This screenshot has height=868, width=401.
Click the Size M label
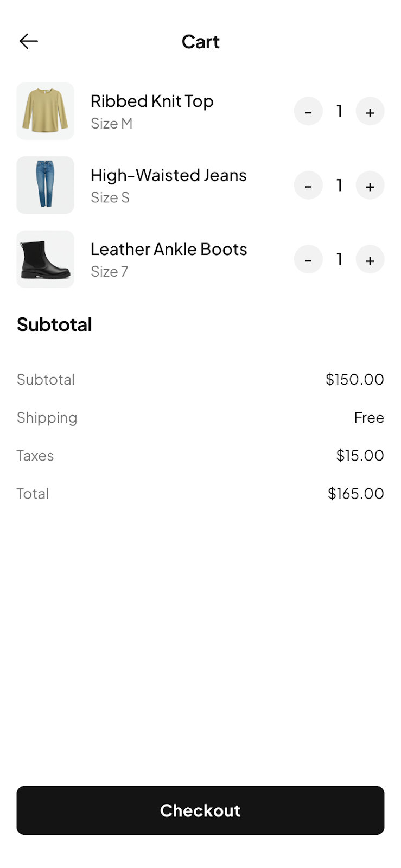112,124
